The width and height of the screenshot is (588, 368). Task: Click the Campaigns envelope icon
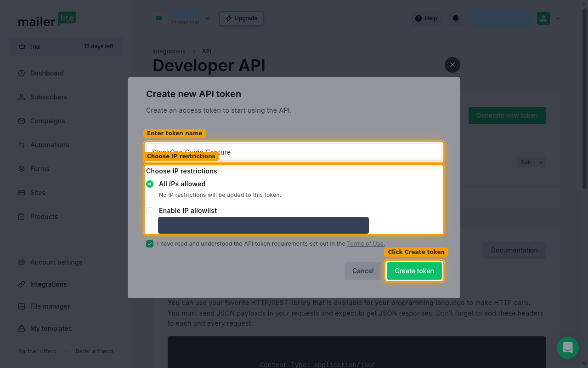coord(22,121)
